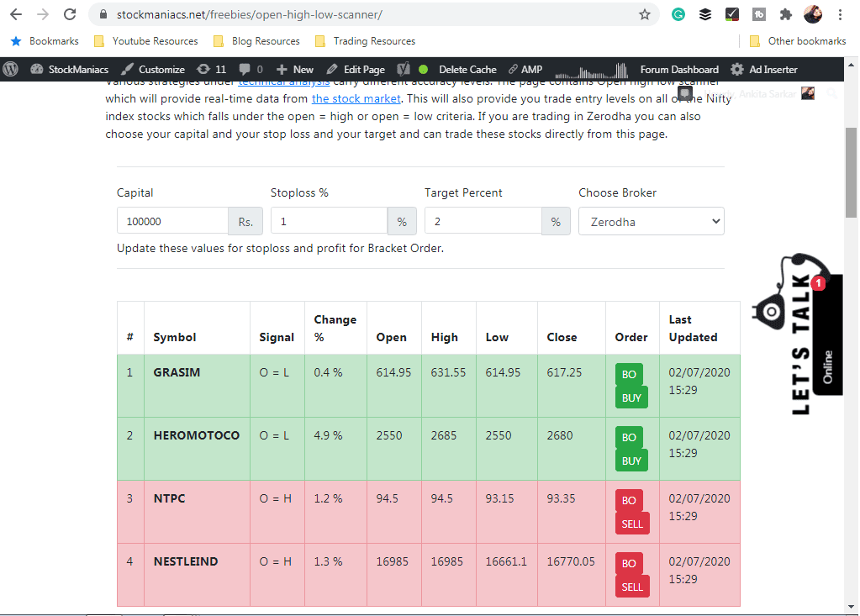Click the address bar URL
The image size is (860, 616).
(x=250, y=15)
